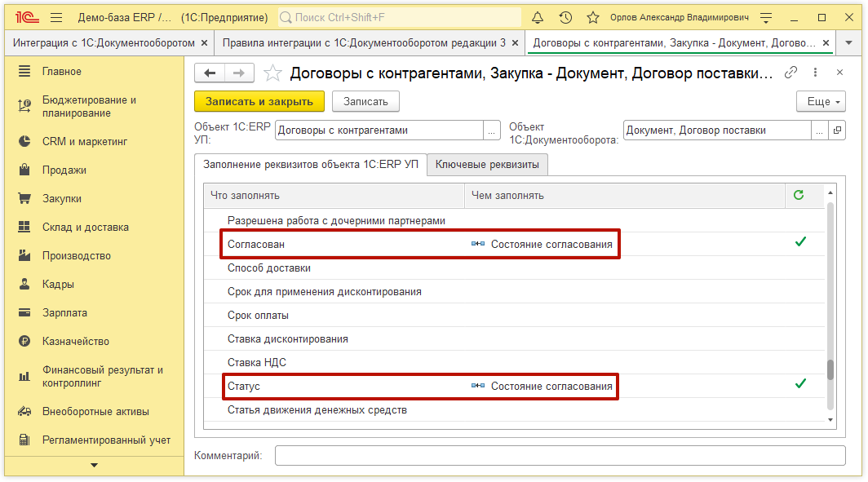The height and width of the screenshot is (482, 868).
Task: Close the Интеграция с 1С:Документооборотом tab
Action: [204, 43]
